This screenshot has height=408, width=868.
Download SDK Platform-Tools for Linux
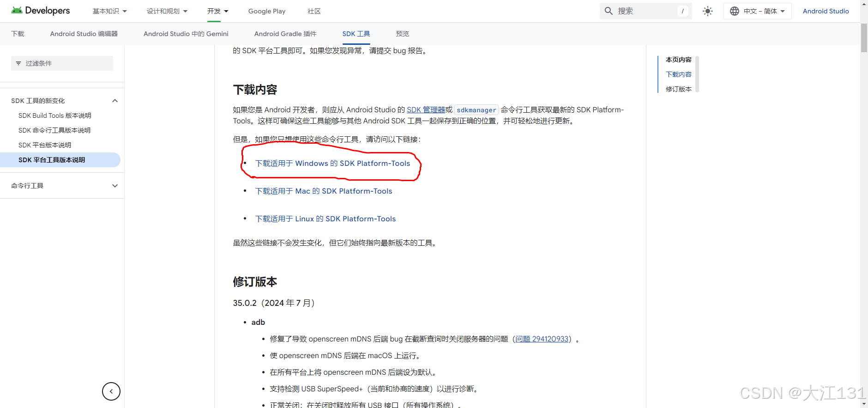tap(325, 219)
